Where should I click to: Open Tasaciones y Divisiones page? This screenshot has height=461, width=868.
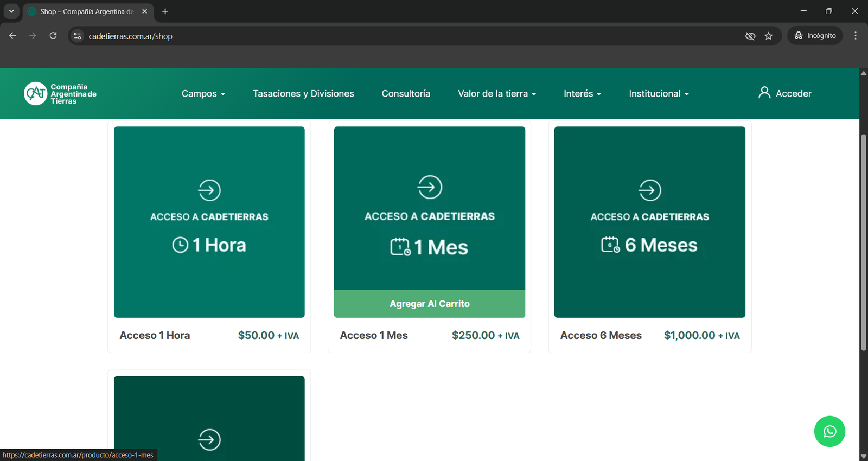303,94
